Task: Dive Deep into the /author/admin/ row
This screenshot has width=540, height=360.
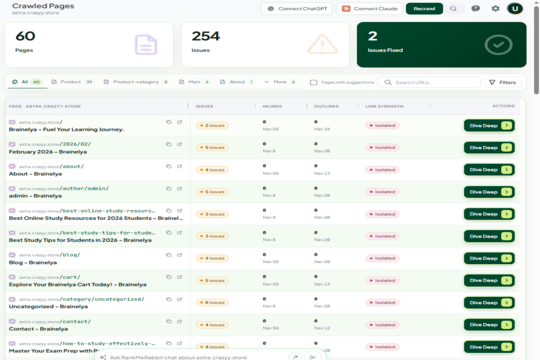Action: (489, 192)
